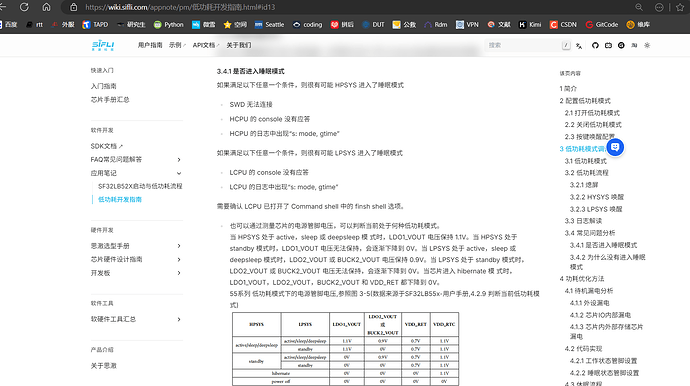Jump to 4.2 代码实现 in contents
This screenshot has width=690, height=386.
click(584, 349)
